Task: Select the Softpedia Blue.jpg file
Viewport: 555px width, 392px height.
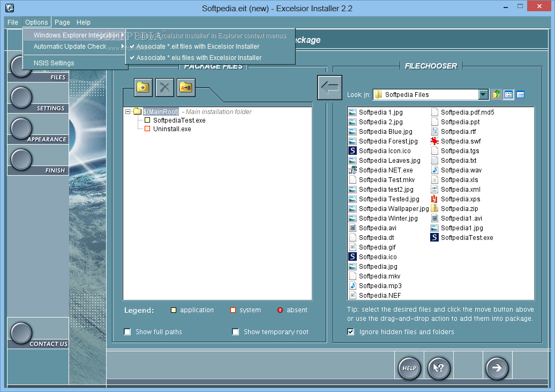Action: 381,131
